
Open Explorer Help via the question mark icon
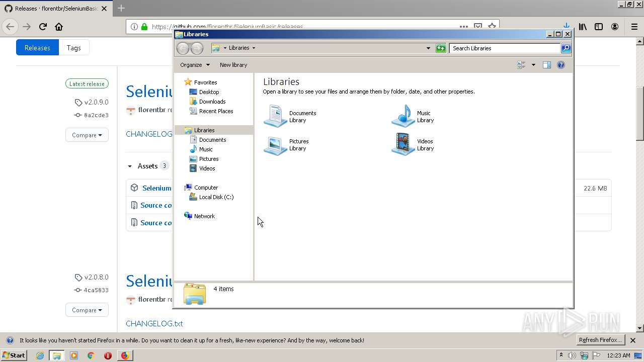561,65
